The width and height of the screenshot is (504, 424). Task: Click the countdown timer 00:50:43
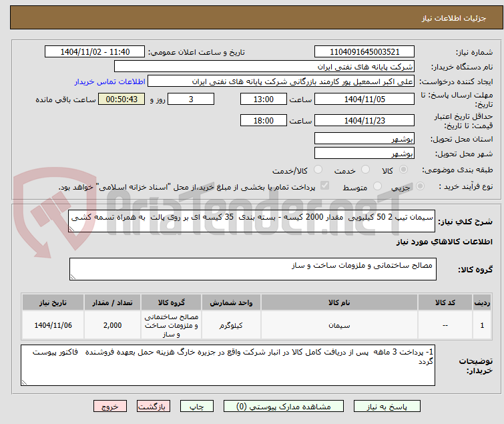tap(121, 99)
